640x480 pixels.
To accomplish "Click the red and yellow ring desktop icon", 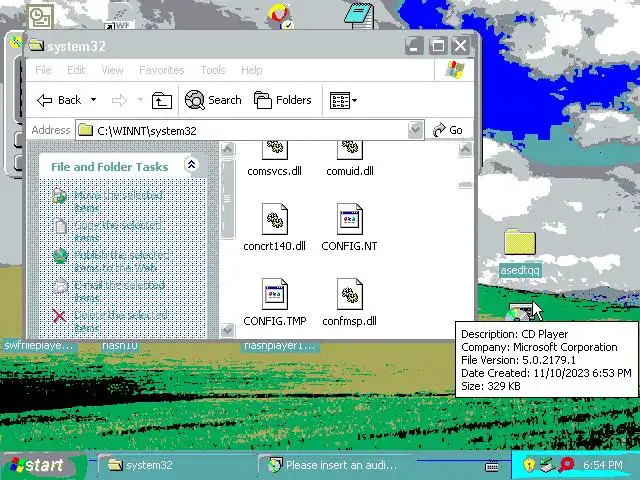I will 280,16.
